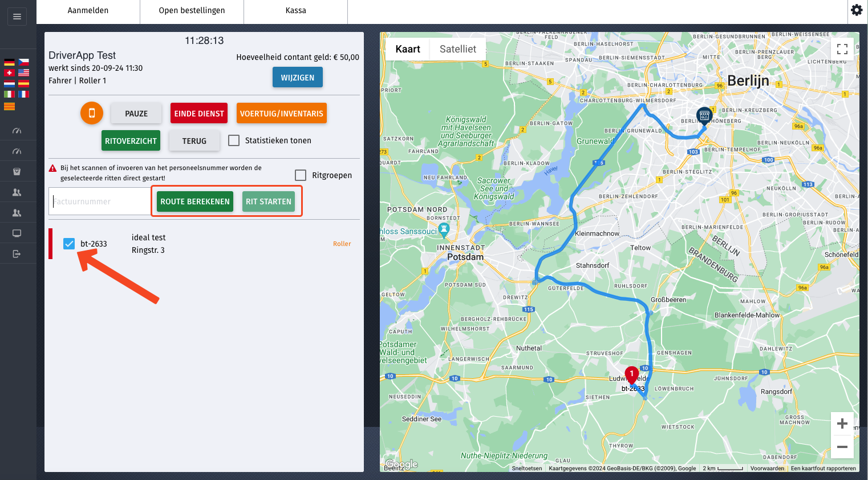Switch map to Satelliet view
The height and width of the screenshot is (480, 868).
click(x=458, y=49)
